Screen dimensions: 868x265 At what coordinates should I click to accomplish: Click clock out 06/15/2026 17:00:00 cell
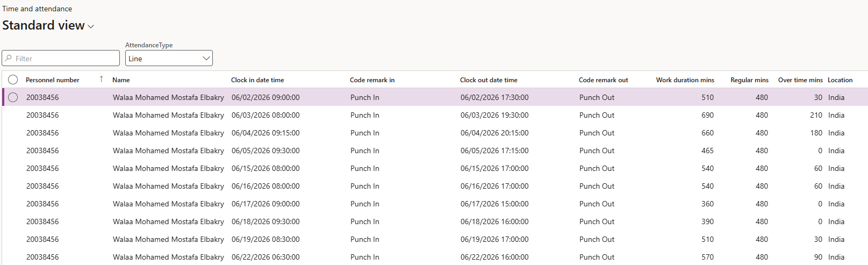(494, 168)
